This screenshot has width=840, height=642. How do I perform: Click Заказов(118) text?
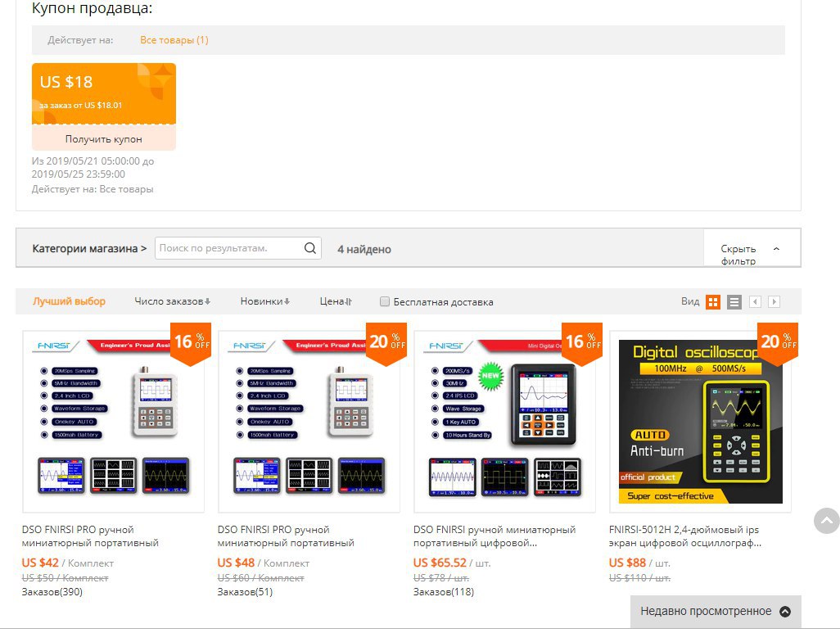(444, 591)
